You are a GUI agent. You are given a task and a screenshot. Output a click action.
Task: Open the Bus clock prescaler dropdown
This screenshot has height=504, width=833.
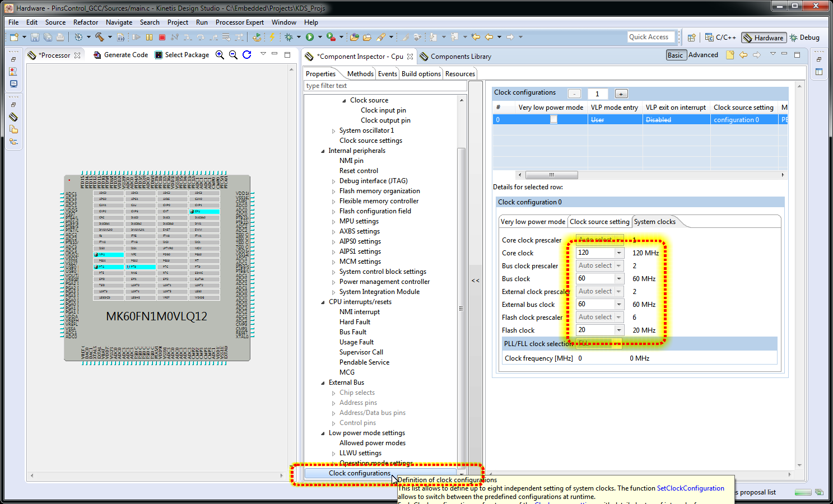(619, 265)
